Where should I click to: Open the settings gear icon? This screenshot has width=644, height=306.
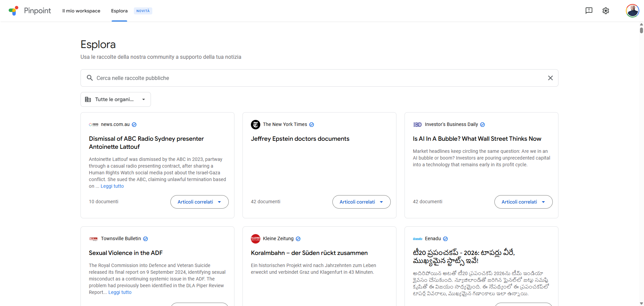tap(605, 11)
